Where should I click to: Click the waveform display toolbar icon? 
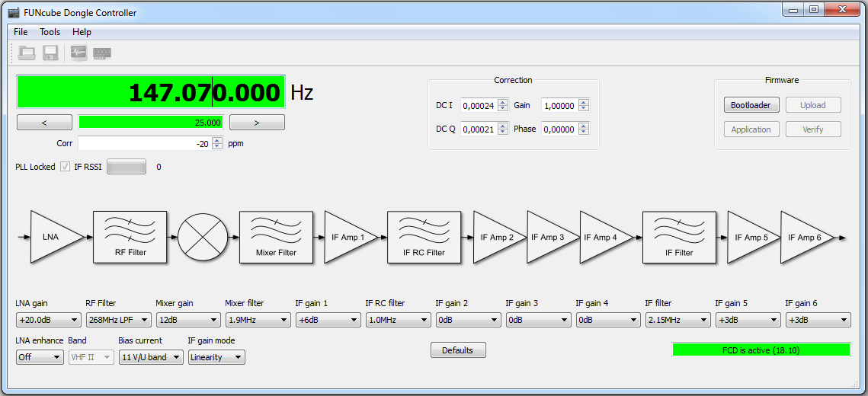coord(78,53)
